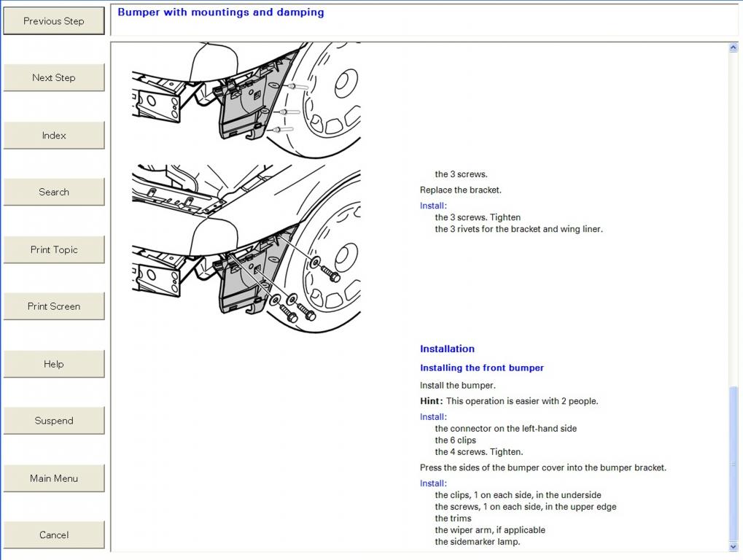This screenshot has height=560, width=743.
Task: Open the Search function
Action: click(x=53, y=192)
